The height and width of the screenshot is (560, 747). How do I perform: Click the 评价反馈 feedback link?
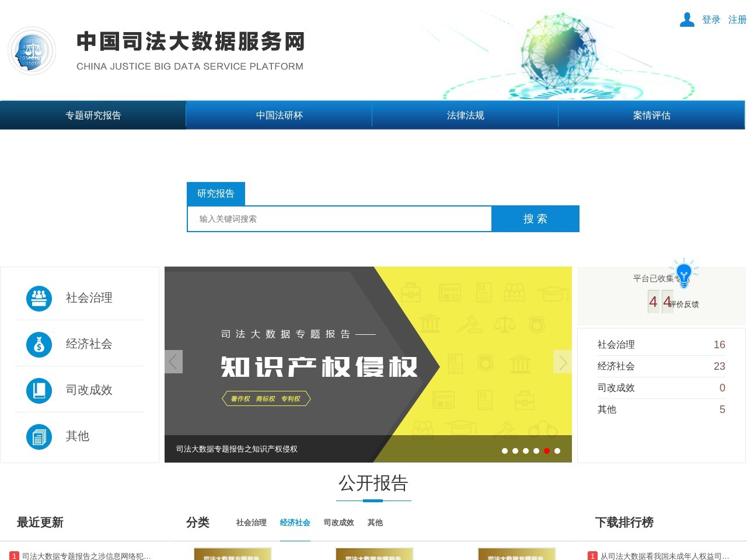pos(684,304)
